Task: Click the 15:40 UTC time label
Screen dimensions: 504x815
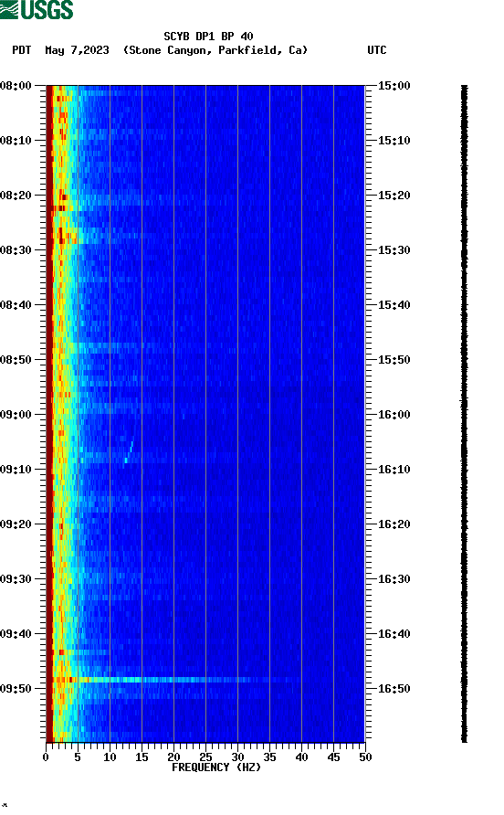Action: pyautogui.click(x=394, y=305)
